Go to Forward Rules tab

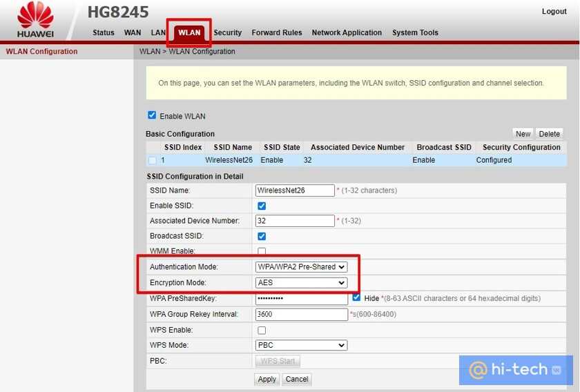(x=276, y=32)
